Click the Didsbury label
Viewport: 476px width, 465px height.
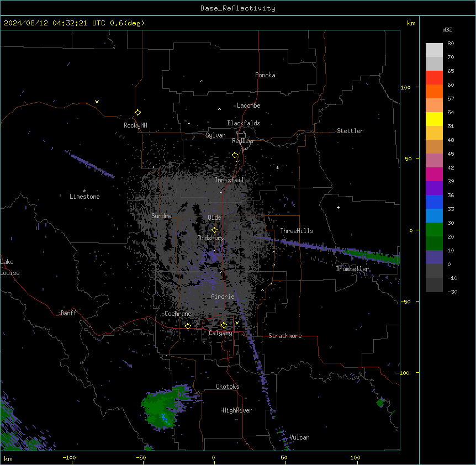(x=211, y=238)
